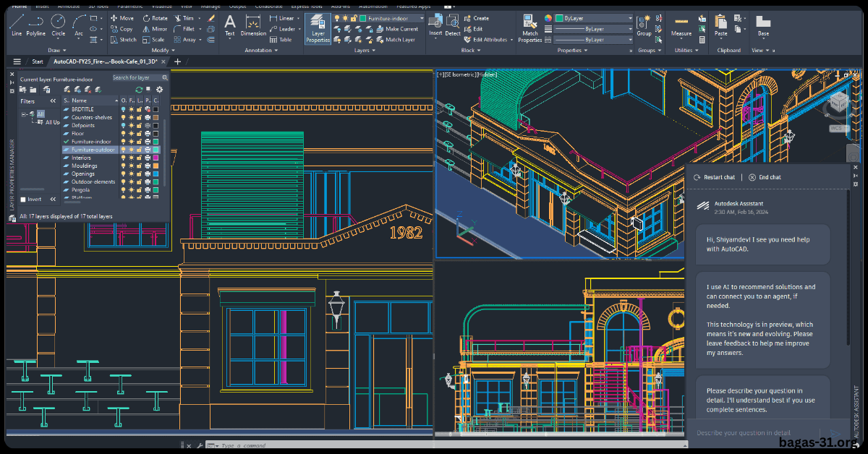Click the Scale modify tool
The height and width of the screenshot is (454, 868).
pos(153,40)
